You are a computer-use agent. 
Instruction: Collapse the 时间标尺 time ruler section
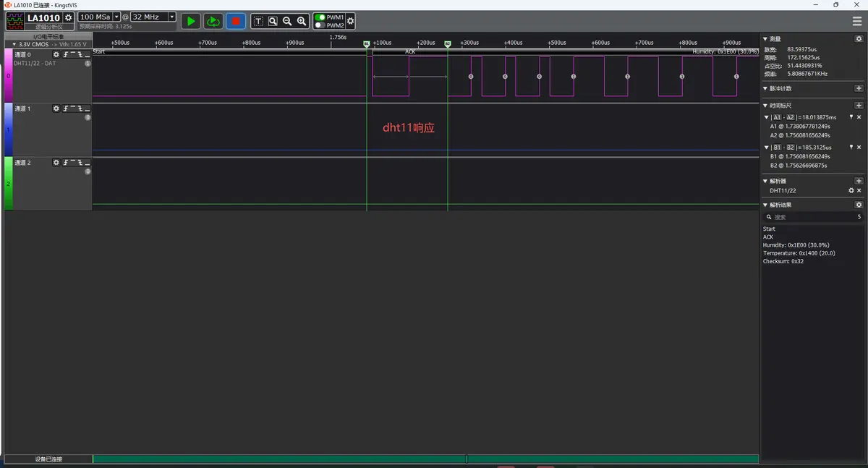pyautogui.click(x=765, y=106)
